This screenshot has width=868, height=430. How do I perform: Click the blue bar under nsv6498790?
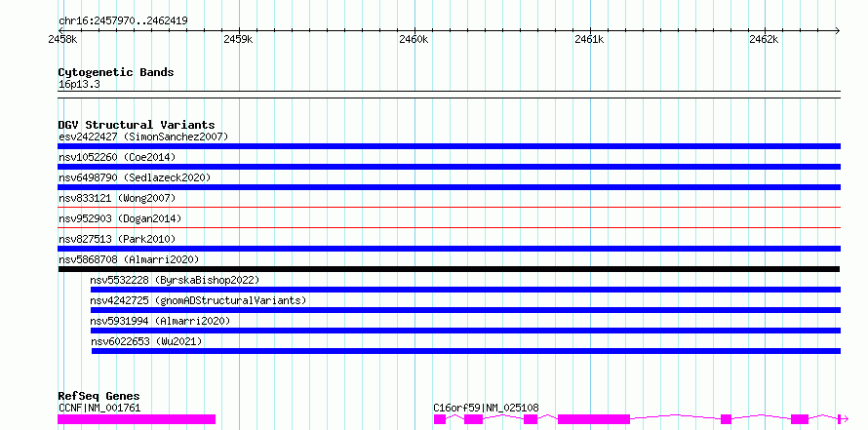tap(449, 187)
